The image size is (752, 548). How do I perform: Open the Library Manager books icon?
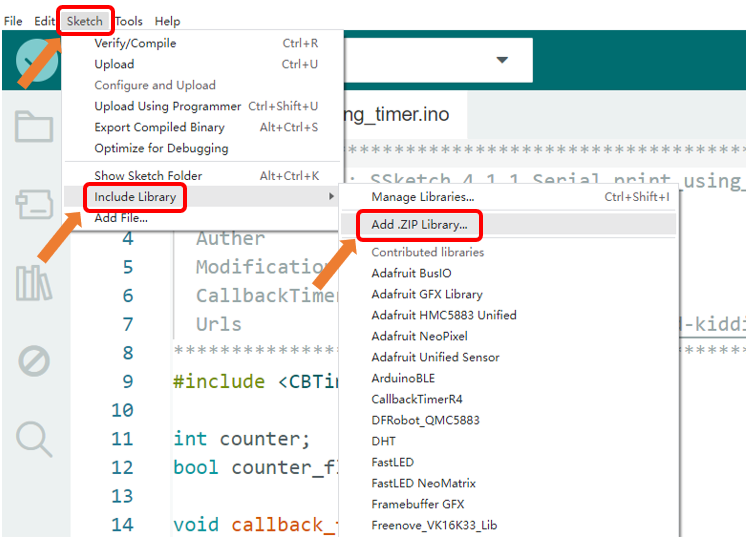pos(34,283)
